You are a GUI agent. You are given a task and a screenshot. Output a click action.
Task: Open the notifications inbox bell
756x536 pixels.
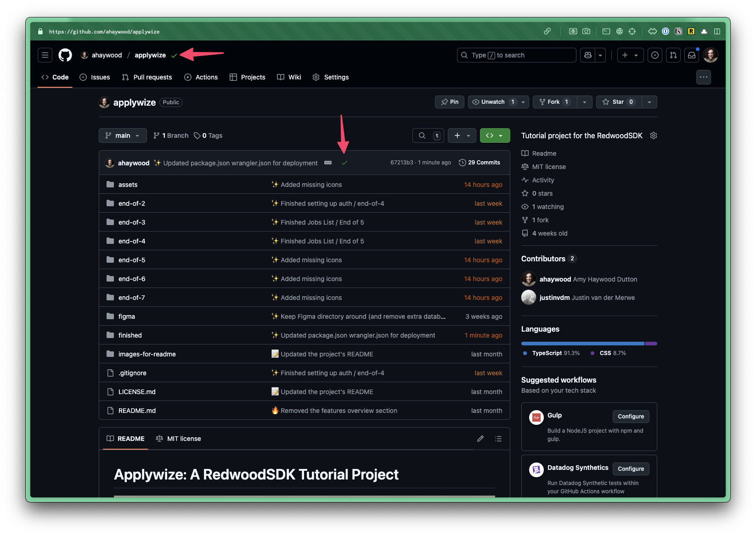click(x=691, y=55)
